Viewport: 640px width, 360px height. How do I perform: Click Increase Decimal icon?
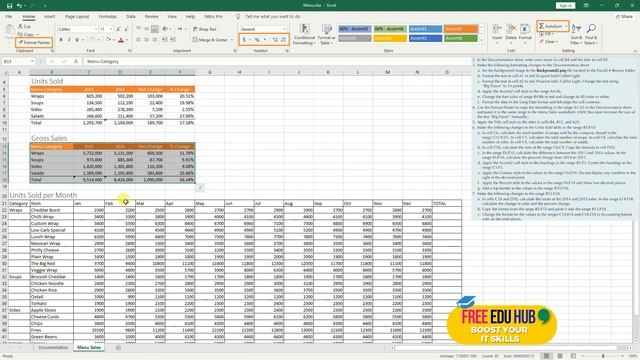point(275,40)
